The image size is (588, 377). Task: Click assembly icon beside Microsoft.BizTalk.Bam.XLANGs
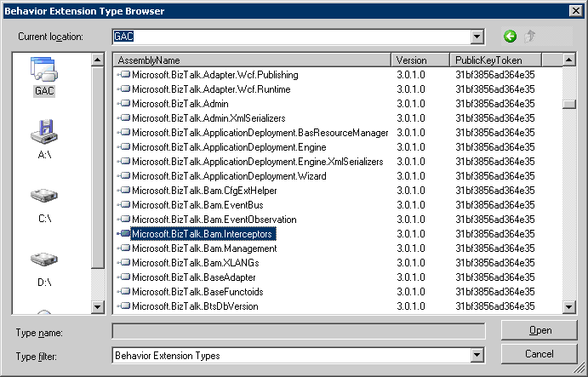(123, 263)
